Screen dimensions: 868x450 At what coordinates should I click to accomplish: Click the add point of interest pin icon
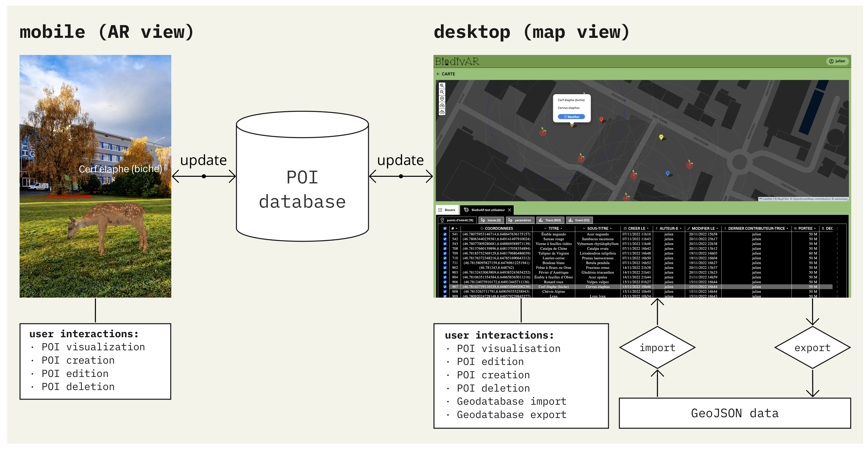pos(442,99)
